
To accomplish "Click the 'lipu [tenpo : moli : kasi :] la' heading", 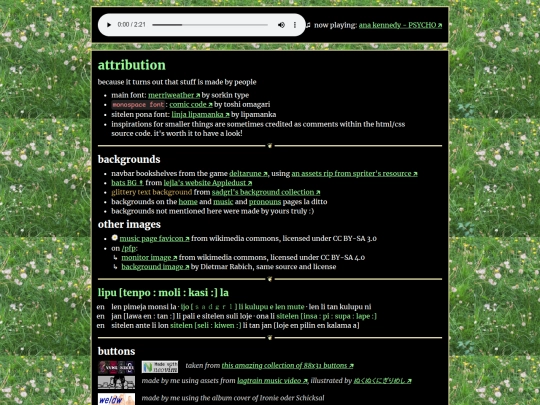I will tap(163, 293).
